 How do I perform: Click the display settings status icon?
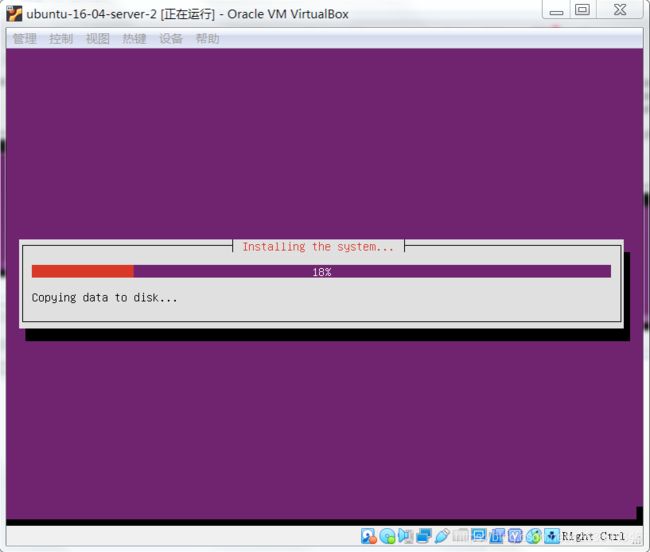[478, 536]
